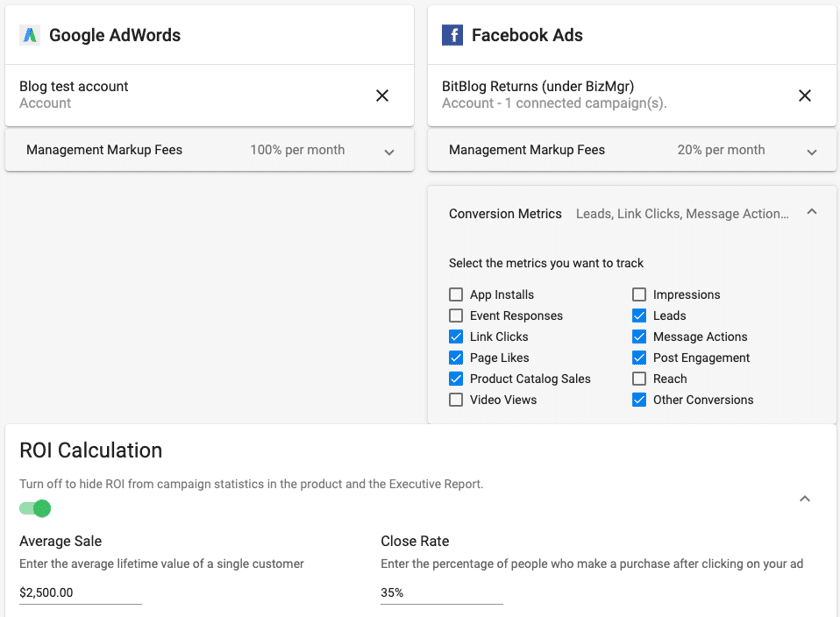Remove the Blog test account connection
Screen dimensions: 840x617
pos(382,96)
